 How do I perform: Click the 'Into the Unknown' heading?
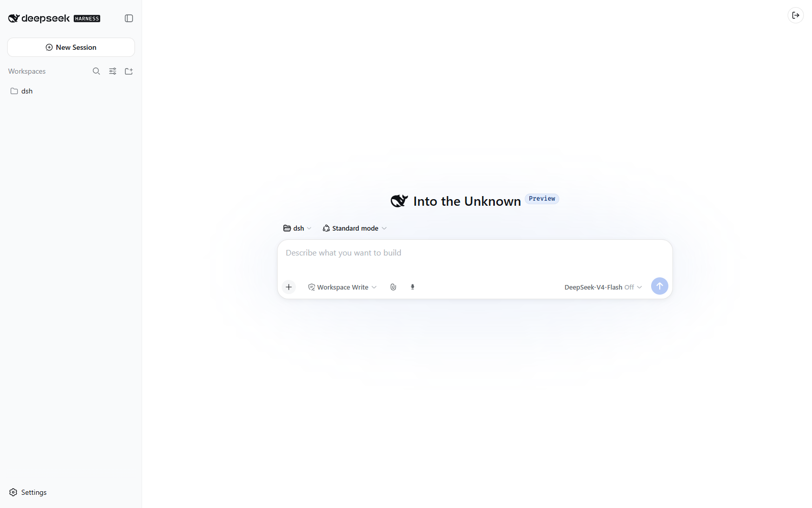click(x=467, y=201)
